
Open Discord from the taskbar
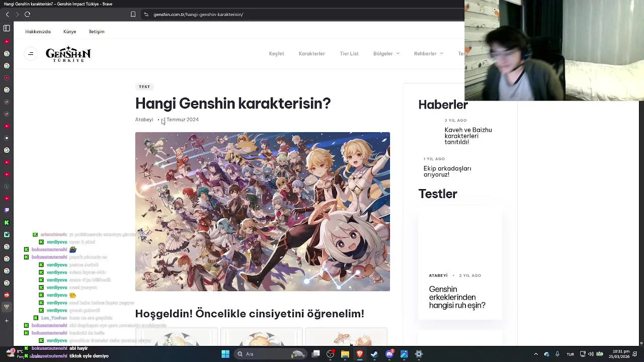tap(389, 354)
